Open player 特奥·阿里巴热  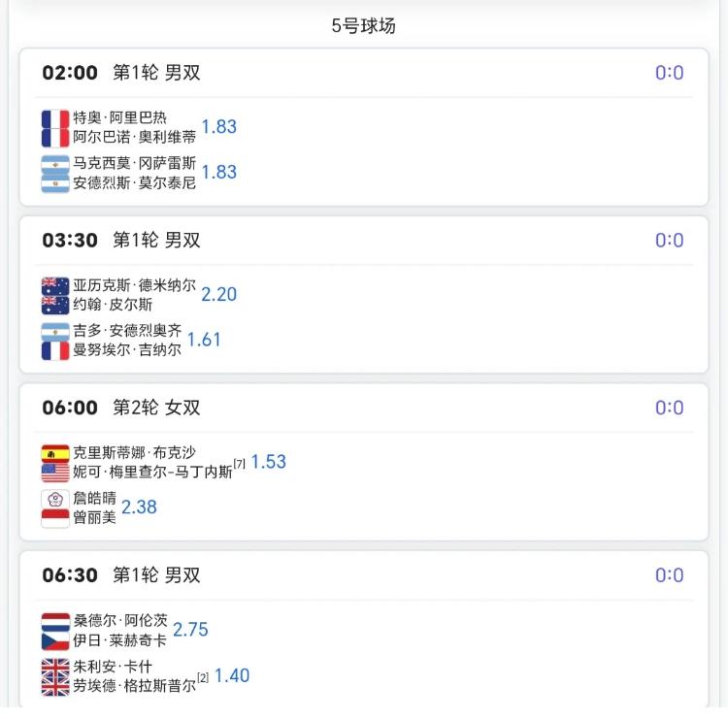(119, 117)
